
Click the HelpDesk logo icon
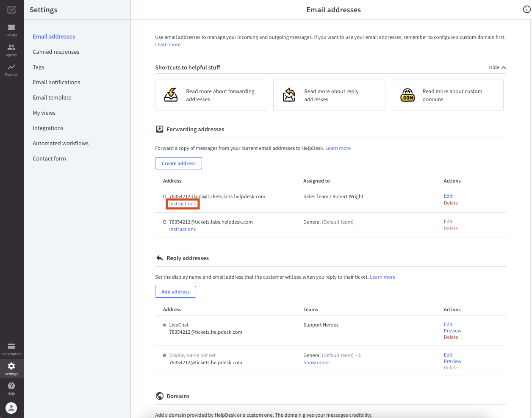point(11,10)
